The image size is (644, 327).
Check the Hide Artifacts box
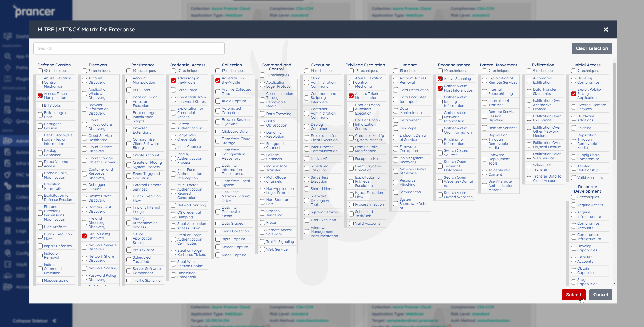(40, 227)
